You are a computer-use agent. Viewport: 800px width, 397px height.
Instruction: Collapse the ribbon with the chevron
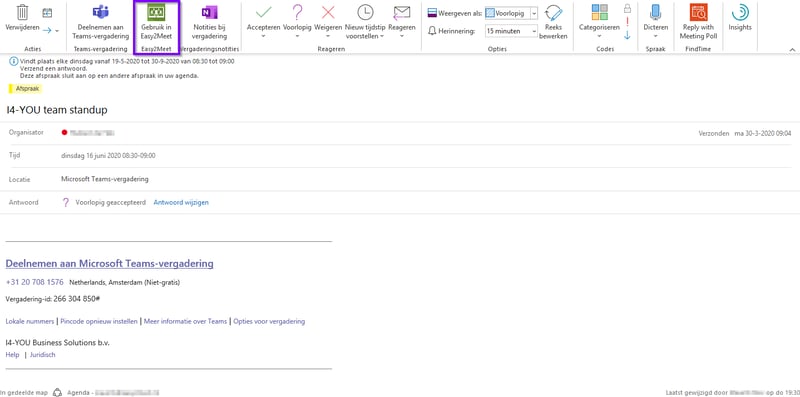coord(792,49)
